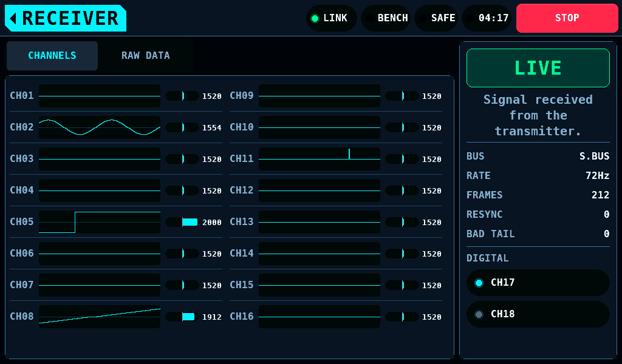Screen dimensions: 622x364
Task: Click the BENCH status indicator
Action: point(386,18)
